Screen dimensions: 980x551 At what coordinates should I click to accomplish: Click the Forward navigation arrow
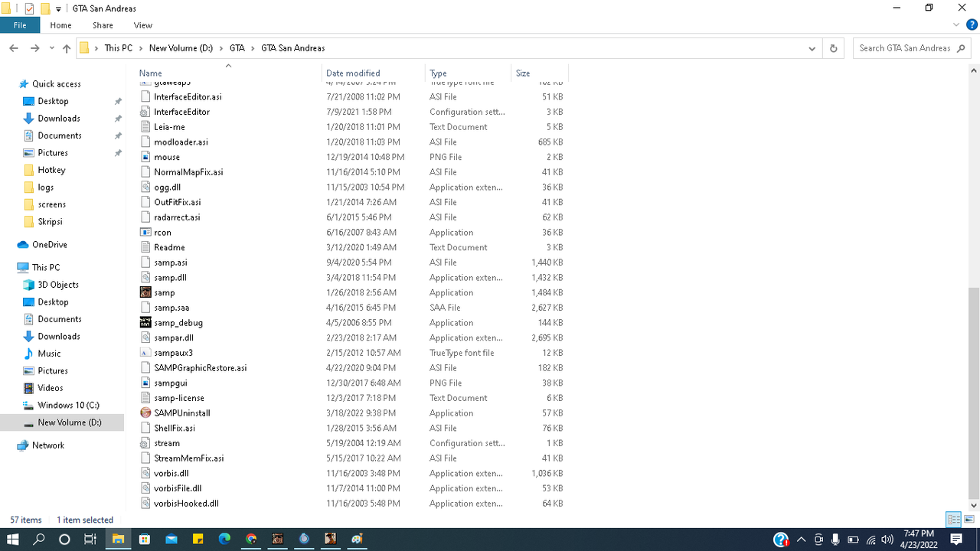pyautogui.click(x=34, y=48)
